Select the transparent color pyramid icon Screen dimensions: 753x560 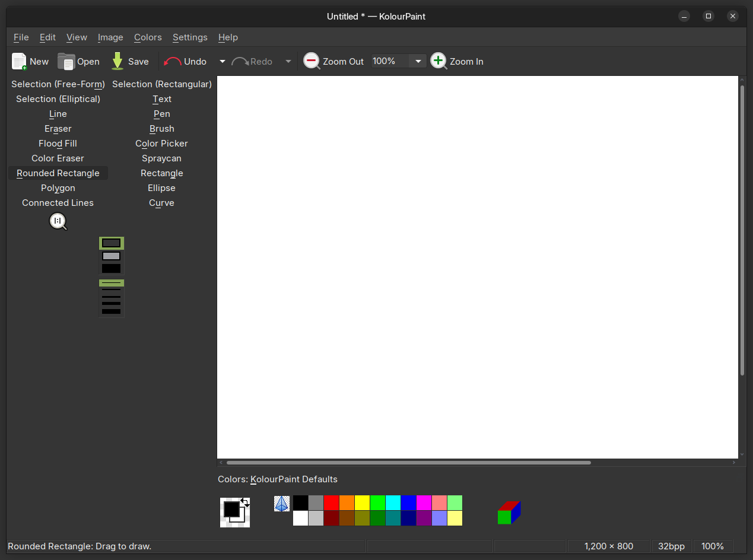(282, 504)
